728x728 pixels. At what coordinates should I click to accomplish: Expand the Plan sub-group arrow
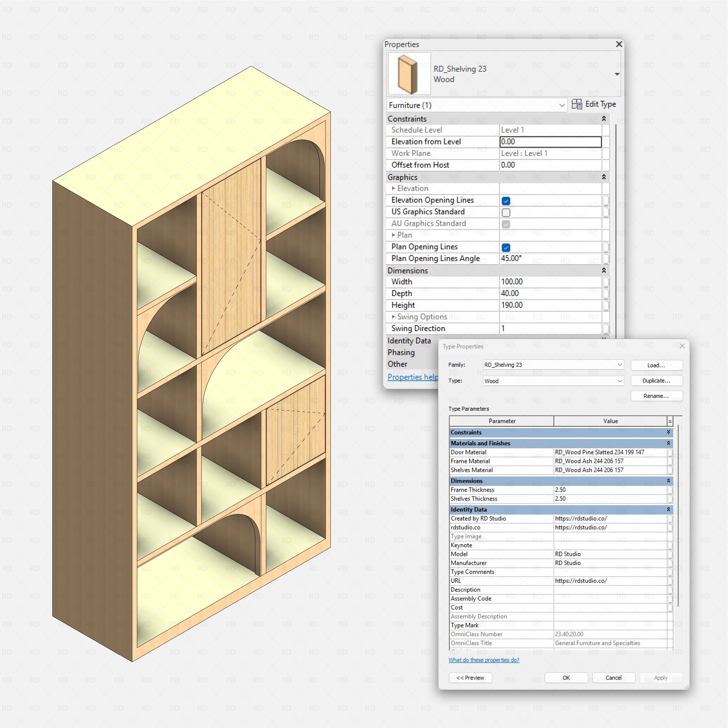tap(393, 235)
